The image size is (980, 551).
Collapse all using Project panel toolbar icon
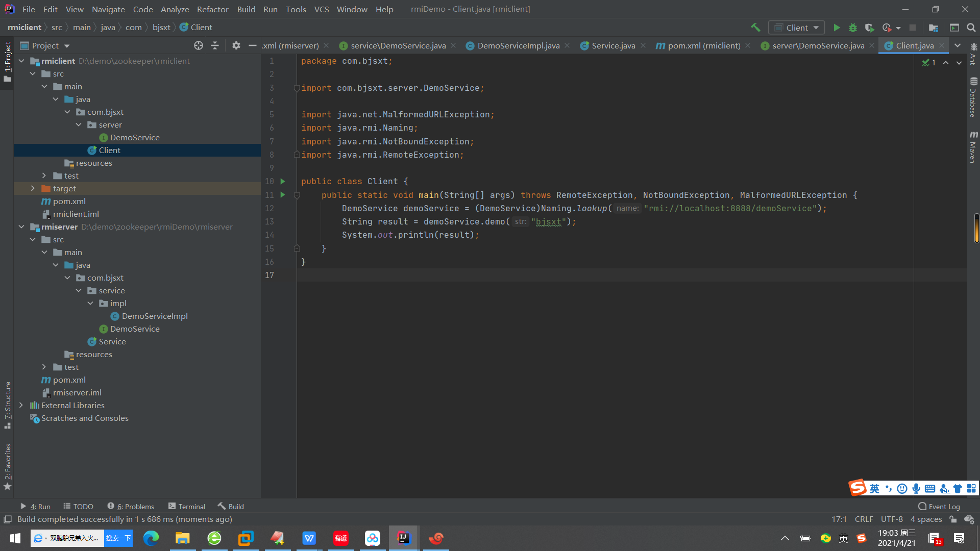click(215, 45)
